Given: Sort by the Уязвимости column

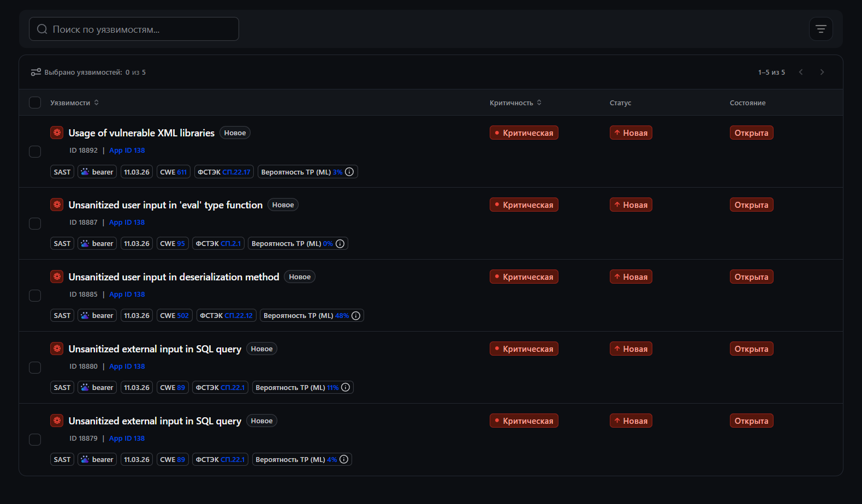Looking at the screenshot, I should 75,103.
